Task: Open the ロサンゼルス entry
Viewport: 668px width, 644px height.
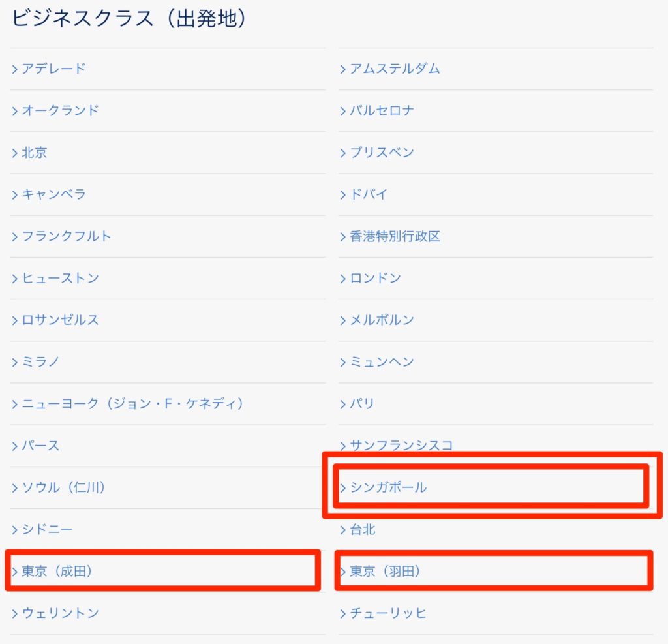Action: point(60,320)
